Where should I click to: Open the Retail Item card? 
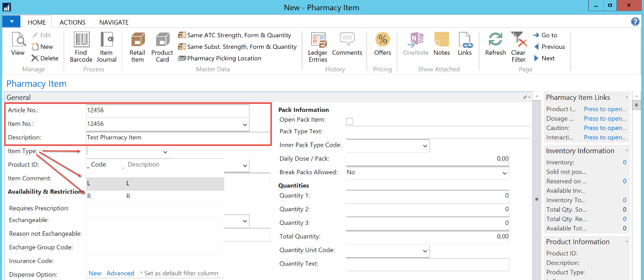pyautogui.click(x=138, y=40)
